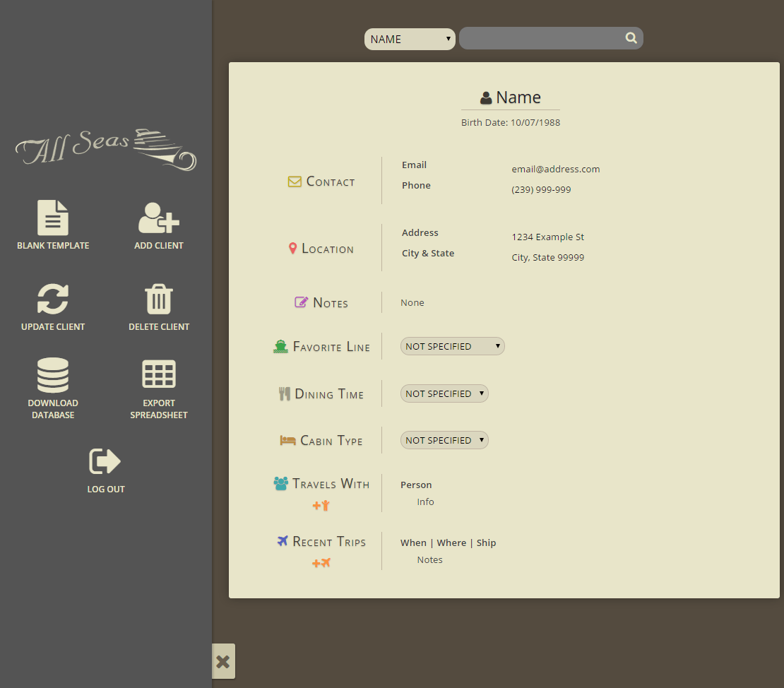Click the Add Client icon
This screenshot has height=688, width=784.
click(x=159, y=218)
